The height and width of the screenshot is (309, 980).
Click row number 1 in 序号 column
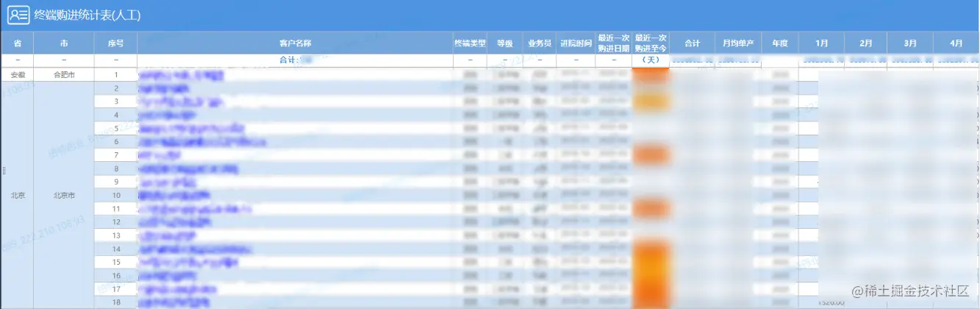tap(116, 75)
